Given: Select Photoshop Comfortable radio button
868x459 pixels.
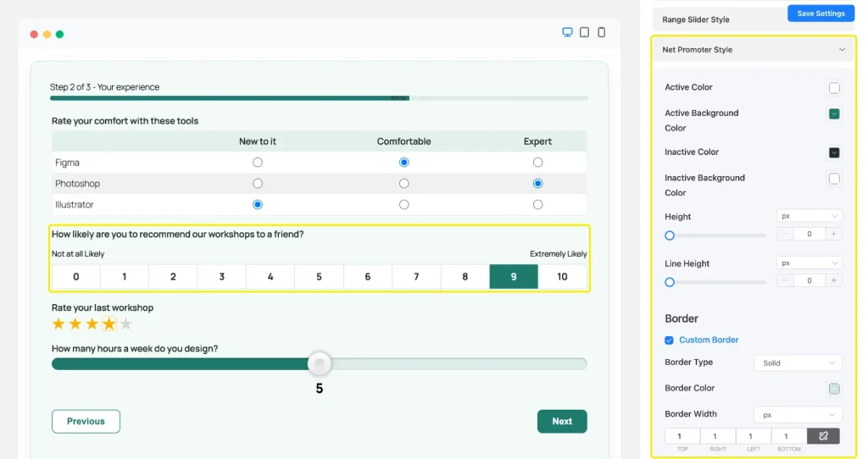Looking at the screenshot, I should [404, 183].
